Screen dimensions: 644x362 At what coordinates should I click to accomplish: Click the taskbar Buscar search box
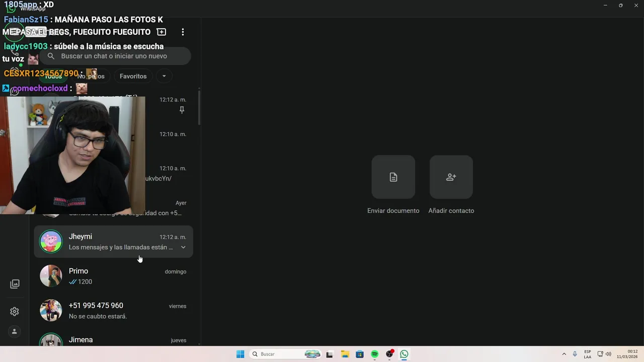286,354
